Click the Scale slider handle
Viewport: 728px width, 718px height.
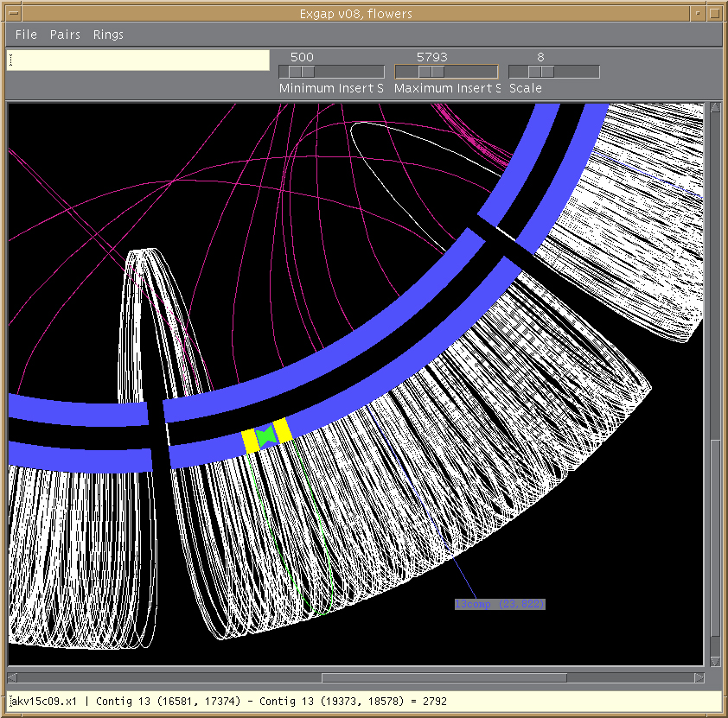[x=541, y=72]
